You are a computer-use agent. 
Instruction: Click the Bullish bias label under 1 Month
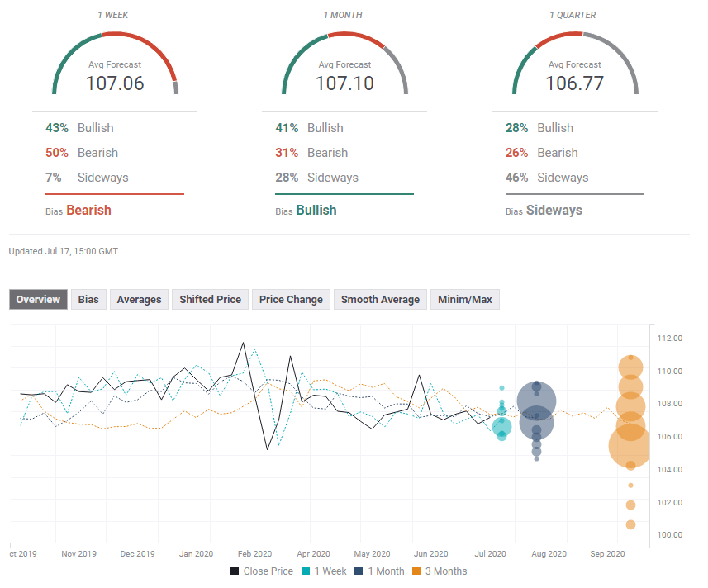click(316, 210)
